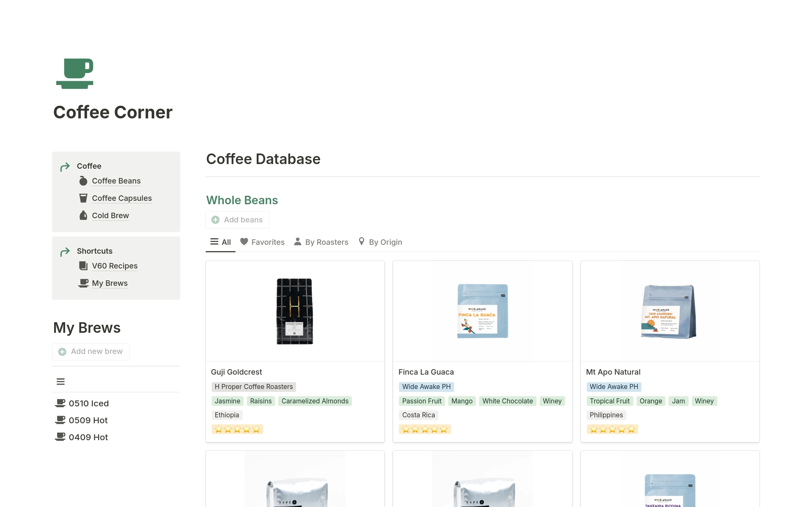Open the 0409 Hot brew entry
The height and width of the screenshot is (507, 812).
pyautogui.click(x=88, y=437)
